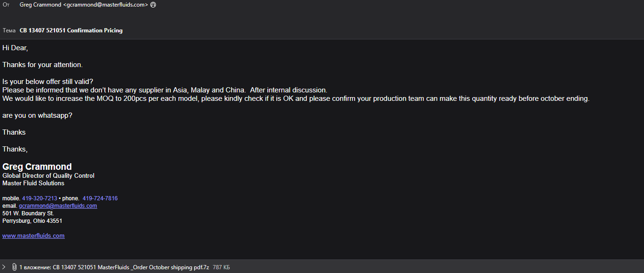Click the 787 КБ attachment size
The width and height of the screenshot is (644, 273).
(221, 267)
